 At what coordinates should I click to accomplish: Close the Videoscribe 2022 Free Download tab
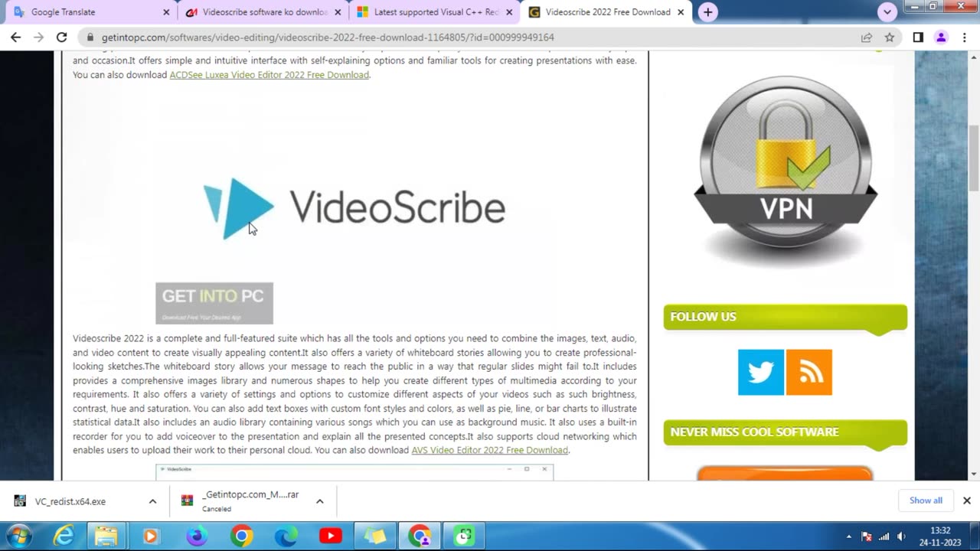coord(681,12)
